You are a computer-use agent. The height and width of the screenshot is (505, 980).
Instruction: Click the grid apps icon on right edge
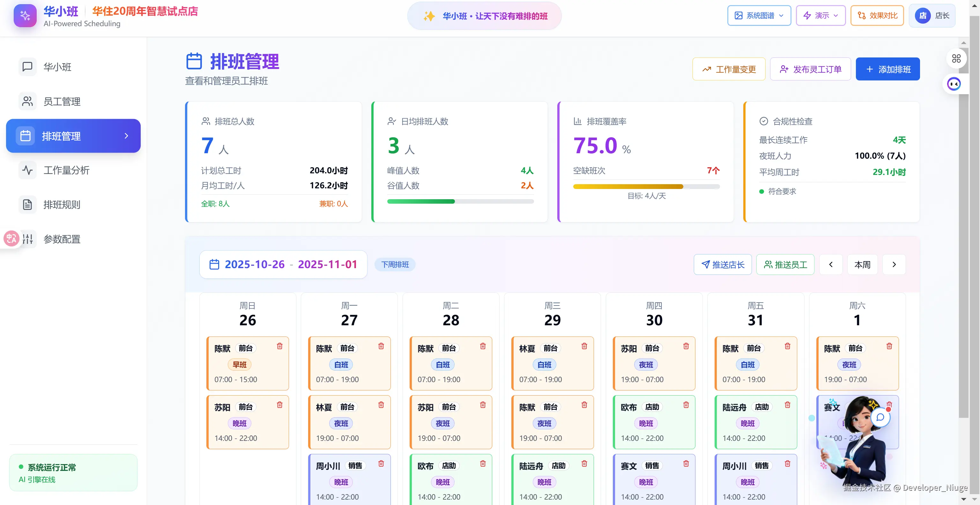[957, 58]
